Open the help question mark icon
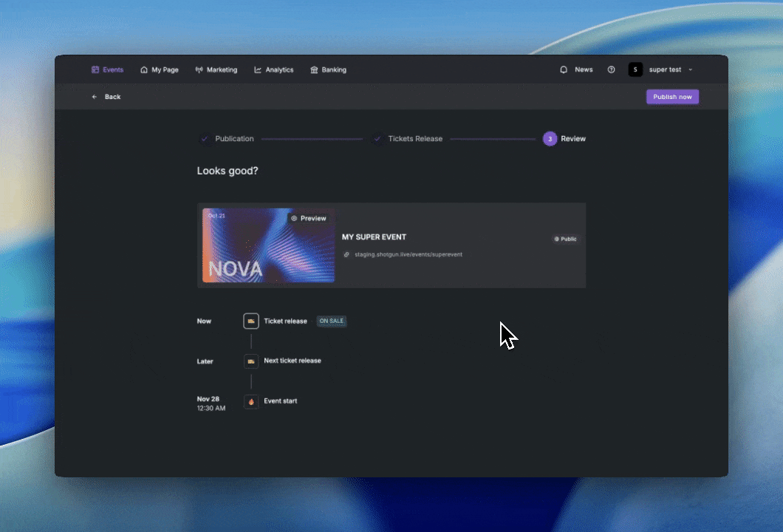783x532 pixels. click(611, 70)
